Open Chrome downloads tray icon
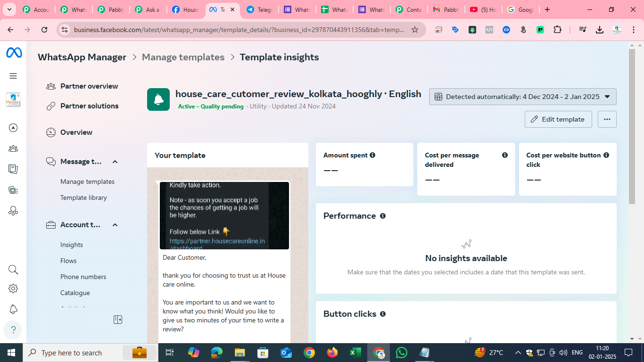The image size is (644, 362). pos(600,30)
